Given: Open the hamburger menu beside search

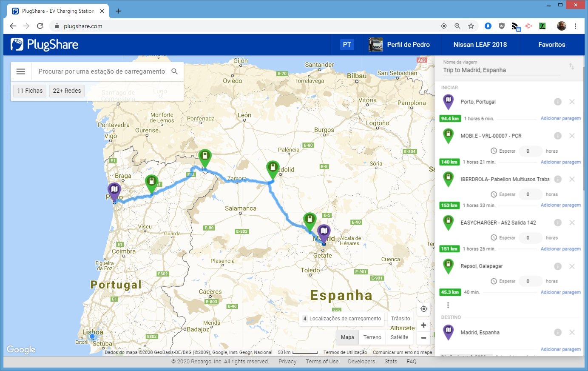Looking at the screenshot, I should [20, 71].
